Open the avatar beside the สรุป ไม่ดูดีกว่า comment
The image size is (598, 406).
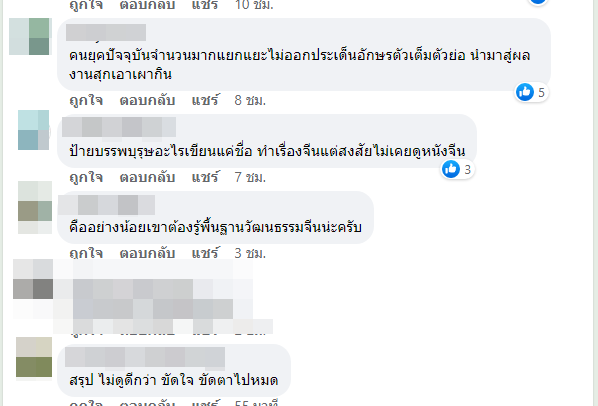click(34, 357)
